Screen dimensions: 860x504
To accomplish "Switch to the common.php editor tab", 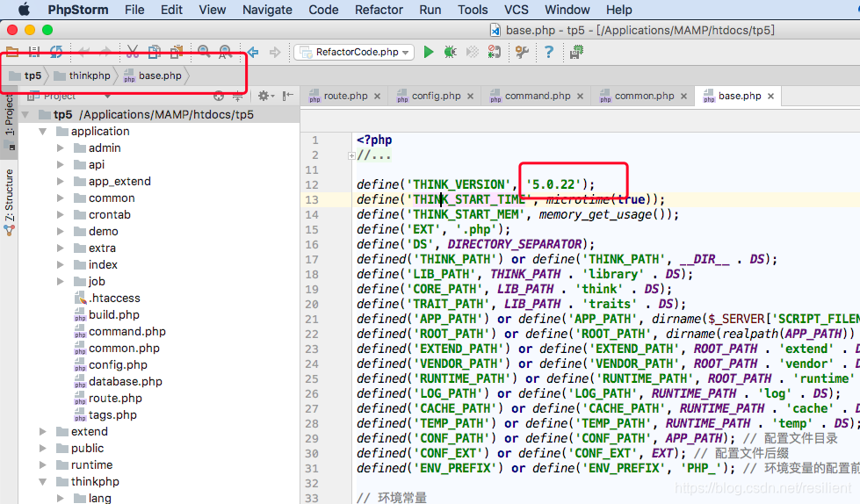I will point(644,96).
